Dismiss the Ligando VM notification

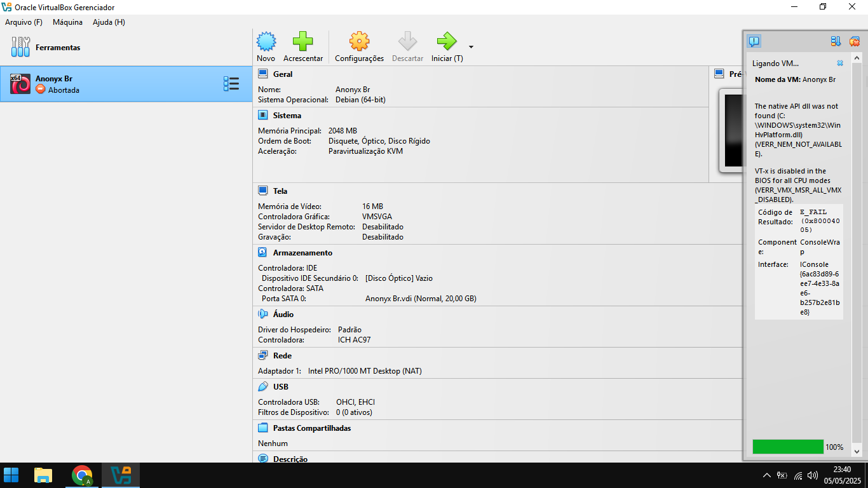tap(840, 64)
